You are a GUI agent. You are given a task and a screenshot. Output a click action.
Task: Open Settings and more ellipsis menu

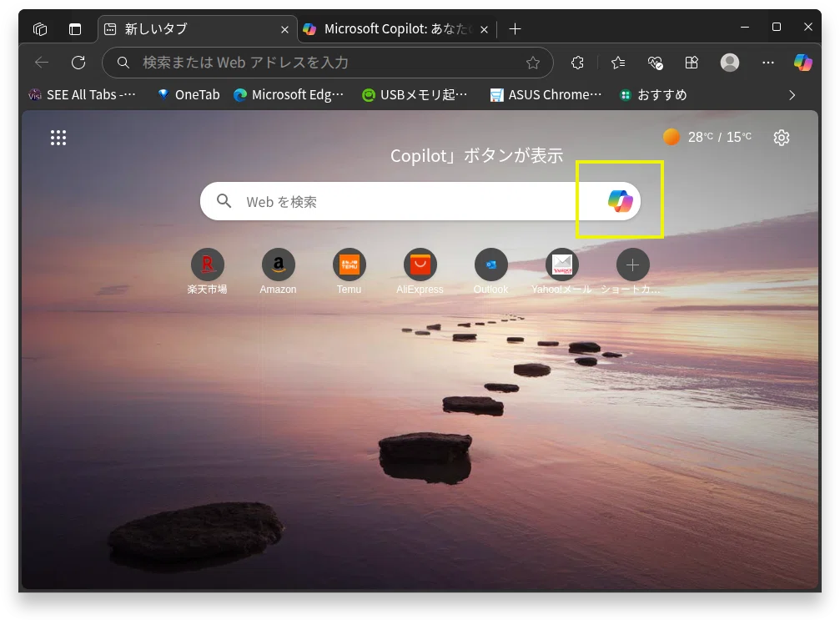[767, 63]
